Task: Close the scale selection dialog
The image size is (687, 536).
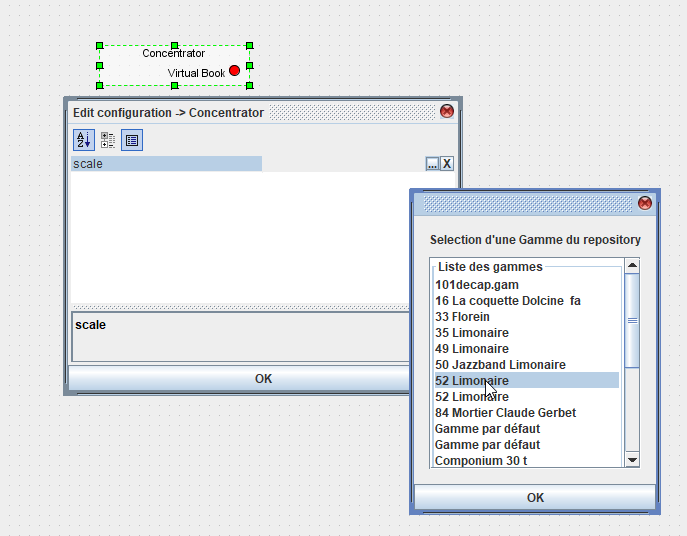Action: click(645, 203)
